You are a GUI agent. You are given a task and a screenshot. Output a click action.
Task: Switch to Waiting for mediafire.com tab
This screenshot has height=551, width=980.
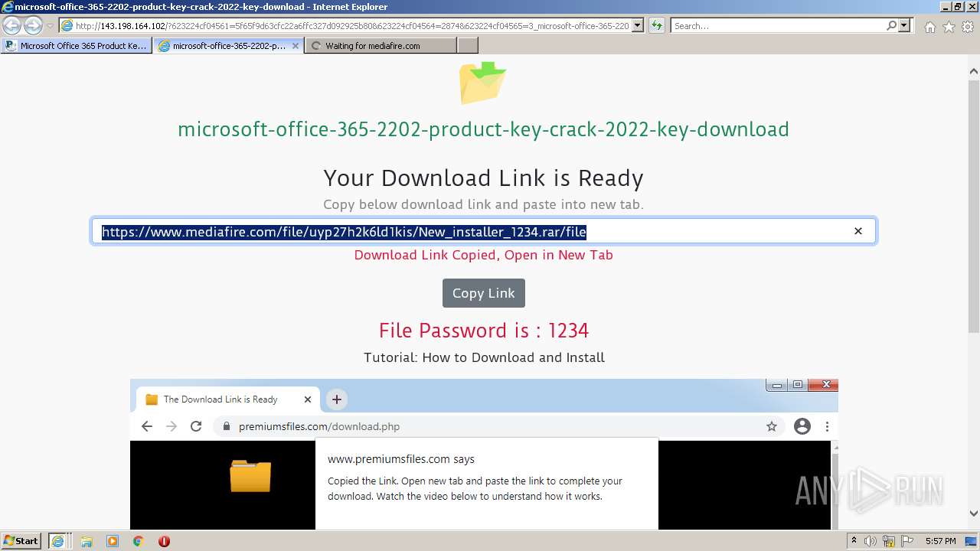[x=381, y=46]
